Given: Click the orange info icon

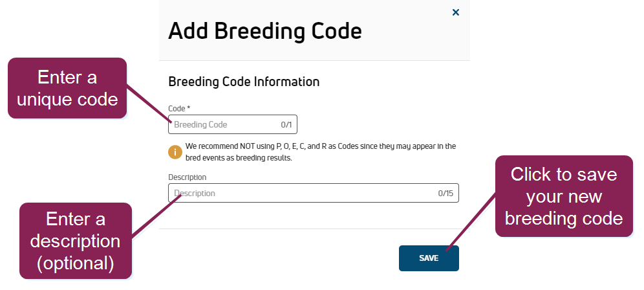Looking at the screenshot, I should (175, 151).
